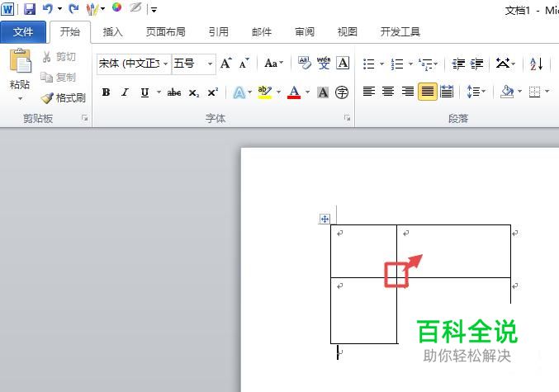Customize the quick access toolbar arrow

click(154, 10)
